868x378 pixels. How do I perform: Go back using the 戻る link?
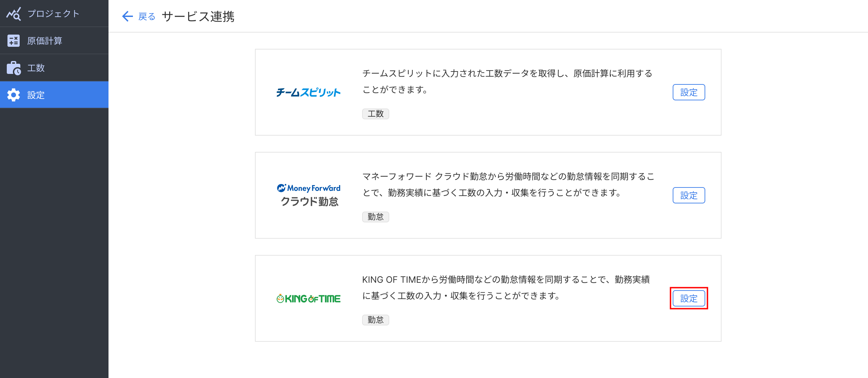147,16
